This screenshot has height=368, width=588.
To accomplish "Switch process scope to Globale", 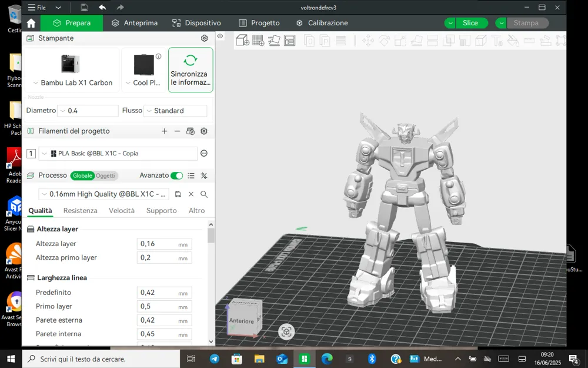I will click(x=82, y=175).
